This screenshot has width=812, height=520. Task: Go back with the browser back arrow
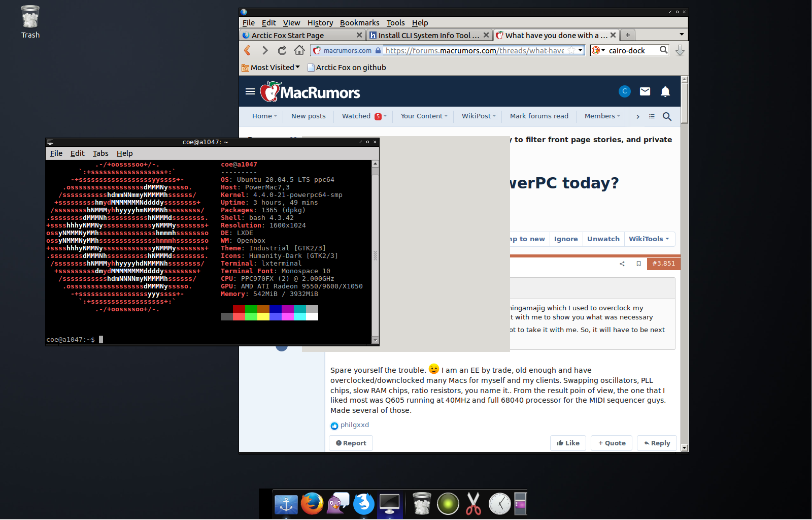click(x=248, y=50)
